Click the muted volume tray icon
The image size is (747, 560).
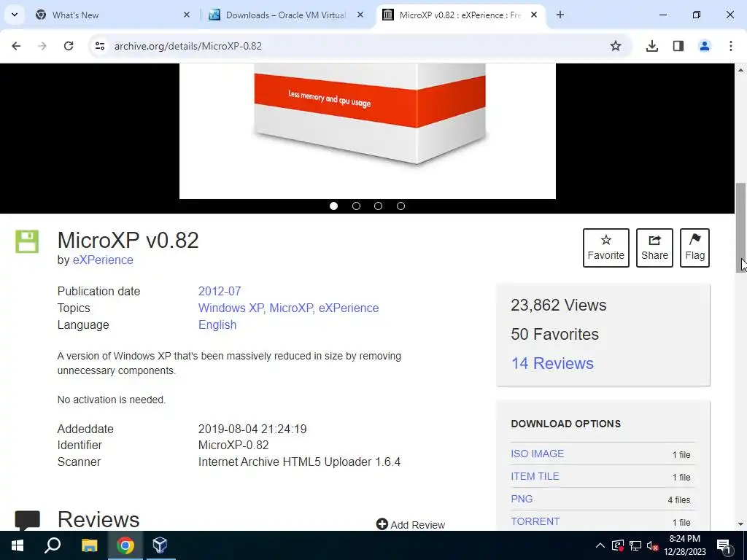(x=653, y=545)
